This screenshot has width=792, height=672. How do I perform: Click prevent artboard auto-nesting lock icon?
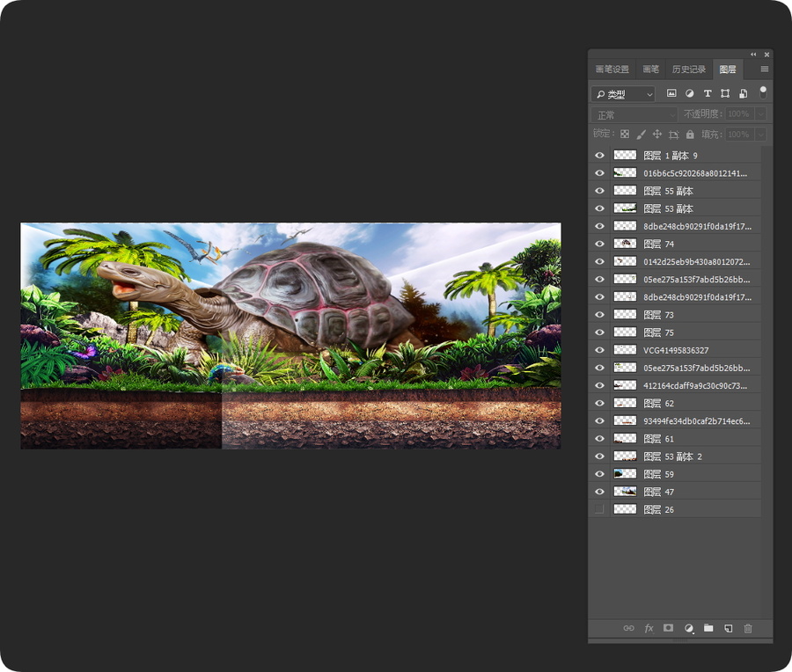pos(673,135)
